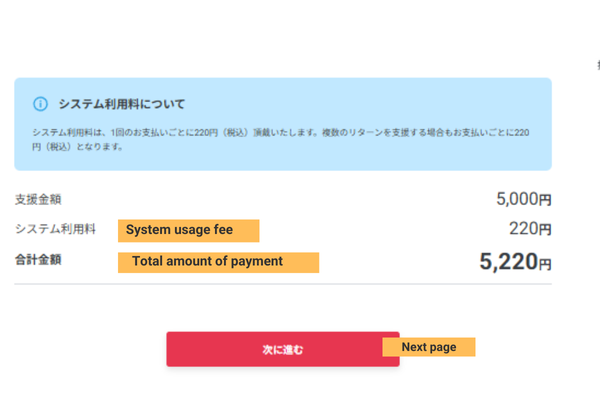
Task: Click the 円 symbol after 220 fee
Action: tap(546, 230)
